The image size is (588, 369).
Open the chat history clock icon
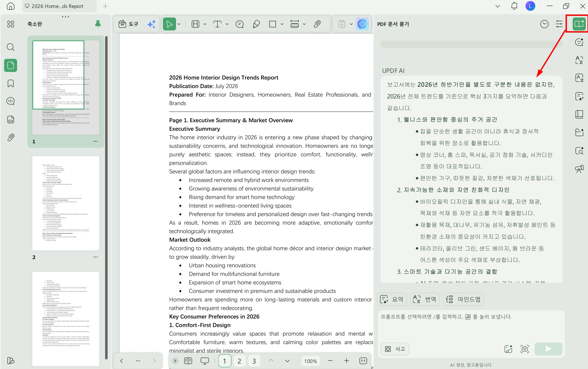tap(544, 24)
